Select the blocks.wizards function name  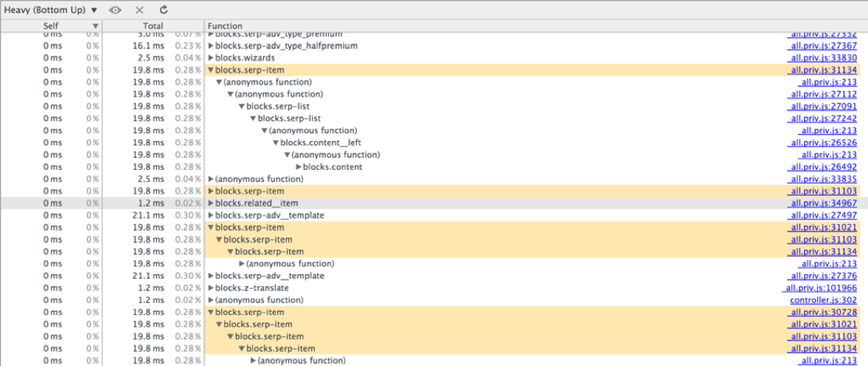(x=245, y=57)
